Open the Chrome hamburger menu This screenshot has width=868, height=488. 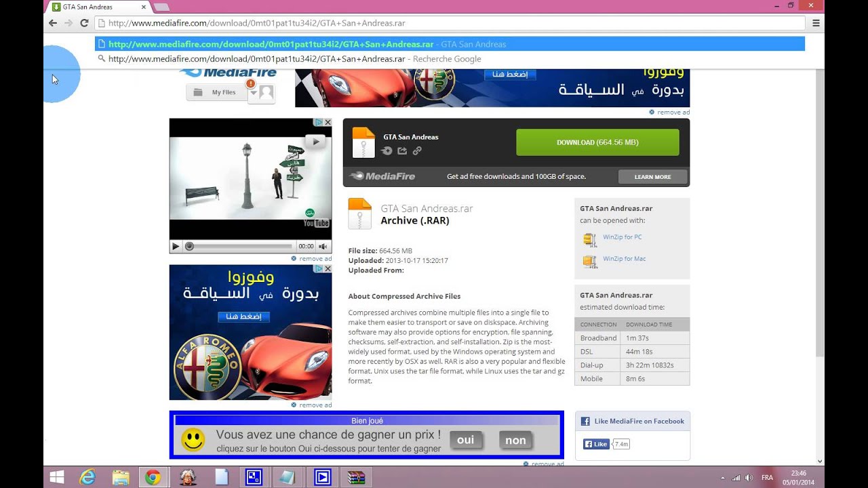(x=816, y=23)
